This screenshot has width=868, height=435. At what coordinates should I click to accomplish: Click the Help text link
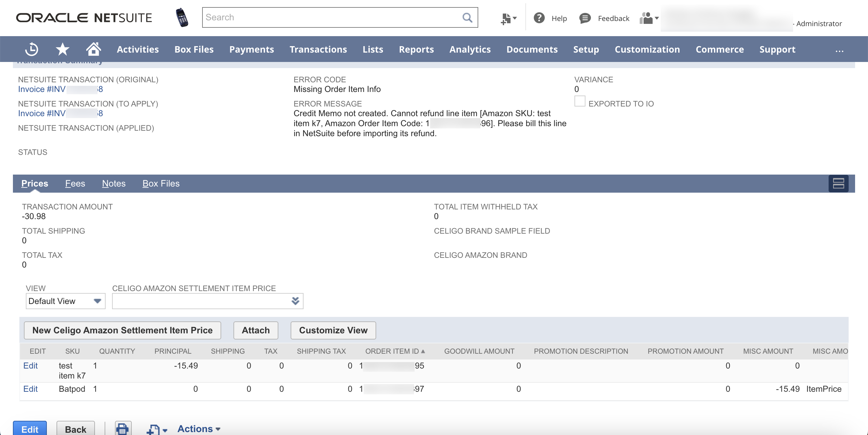pyautogui.click(x=559, y=18)
